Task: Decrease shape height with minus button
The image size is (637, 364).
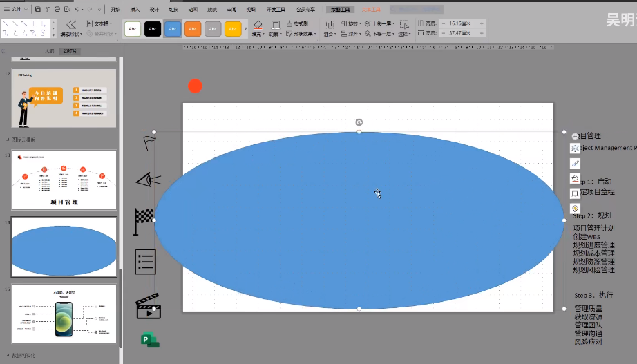Action: 444,23
